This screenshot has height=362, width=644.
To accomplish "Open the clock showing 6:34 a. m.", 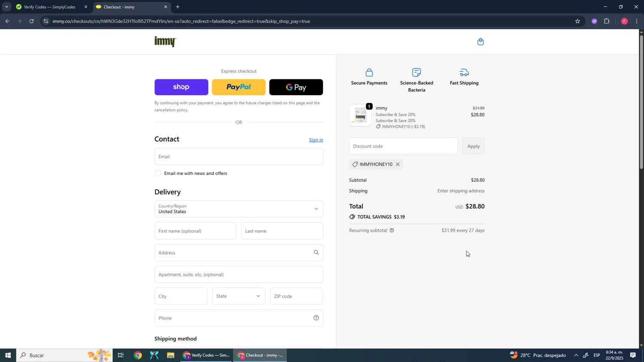I will click(614, 355).
